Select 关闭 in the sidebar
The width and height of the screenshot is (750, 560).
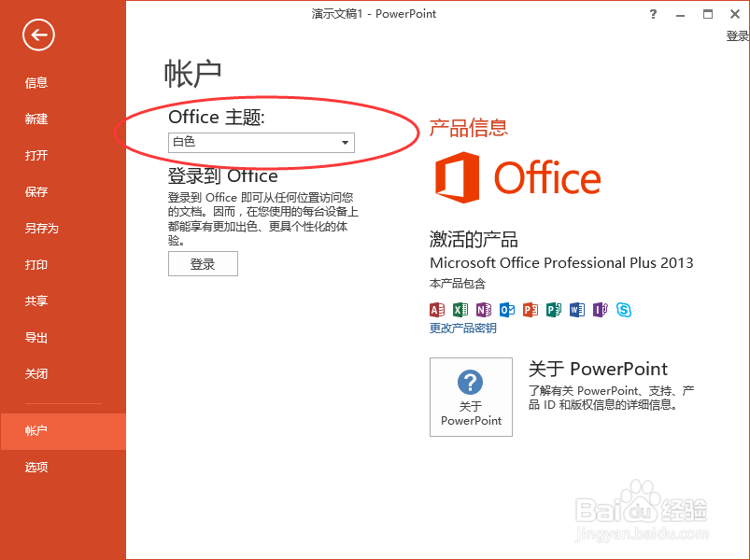(x=63, y=374)
